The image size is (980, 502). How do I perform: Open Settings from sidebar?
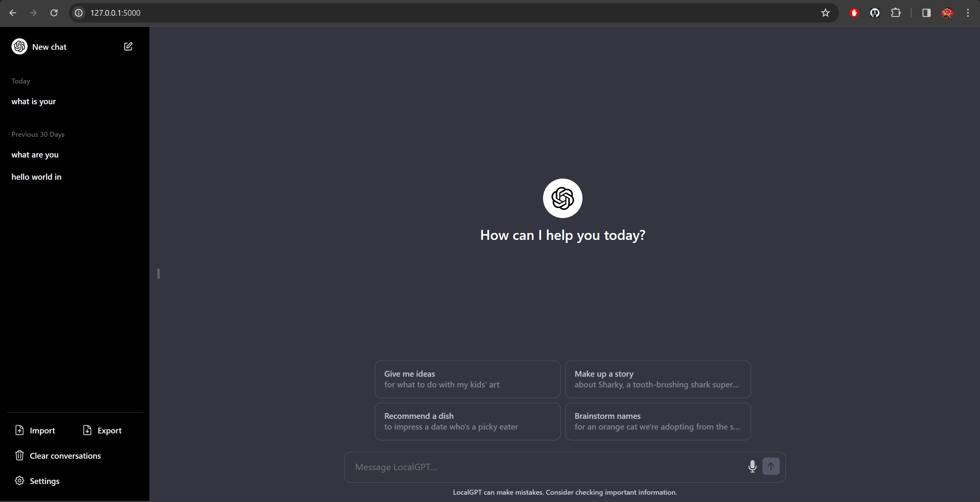point(37,481)
